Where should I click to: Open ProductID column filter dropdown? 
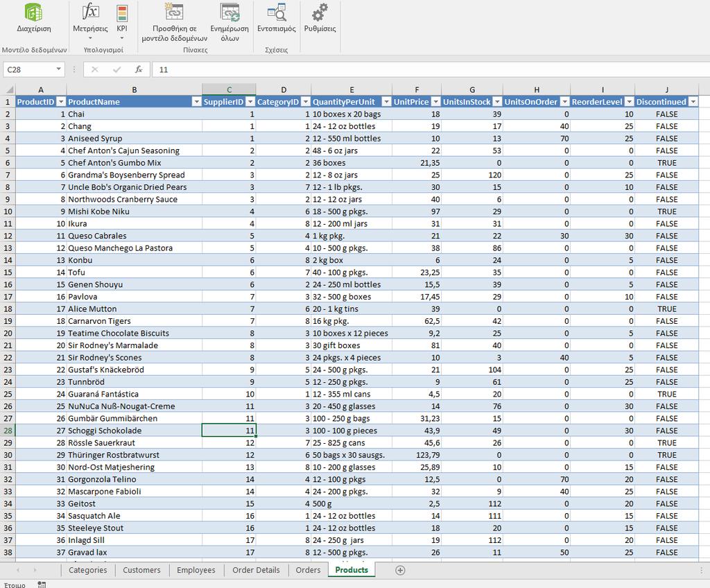pyautogui.click(x=61, y=102)
